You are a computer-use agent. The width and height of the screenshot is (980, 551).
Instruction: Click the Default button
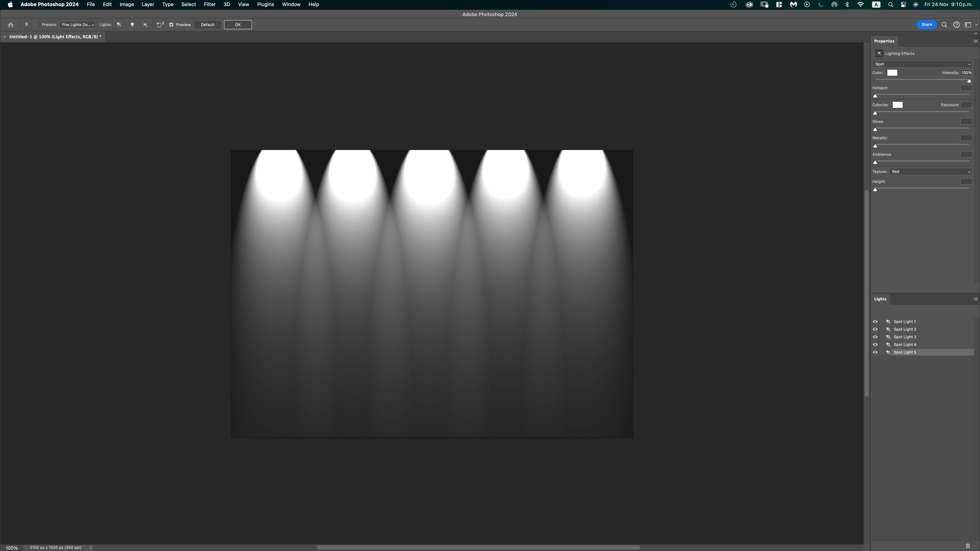pyautogui.click(x=207, y=25)
